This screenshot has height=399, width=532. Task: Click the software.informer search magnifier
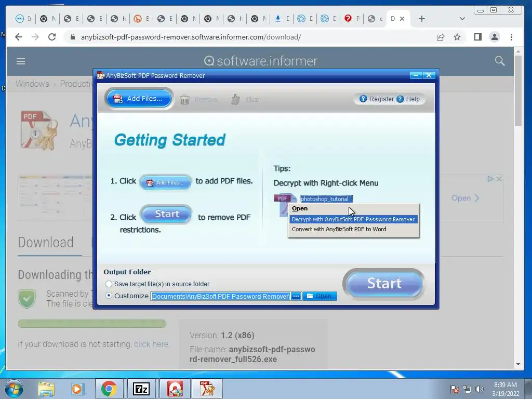[499, 61]
